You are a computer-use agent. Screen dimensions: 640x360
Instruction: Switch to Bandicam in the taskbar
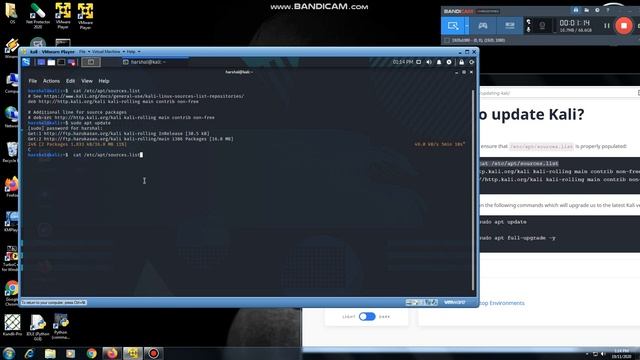pyautogui.click(x=153, y=353)
